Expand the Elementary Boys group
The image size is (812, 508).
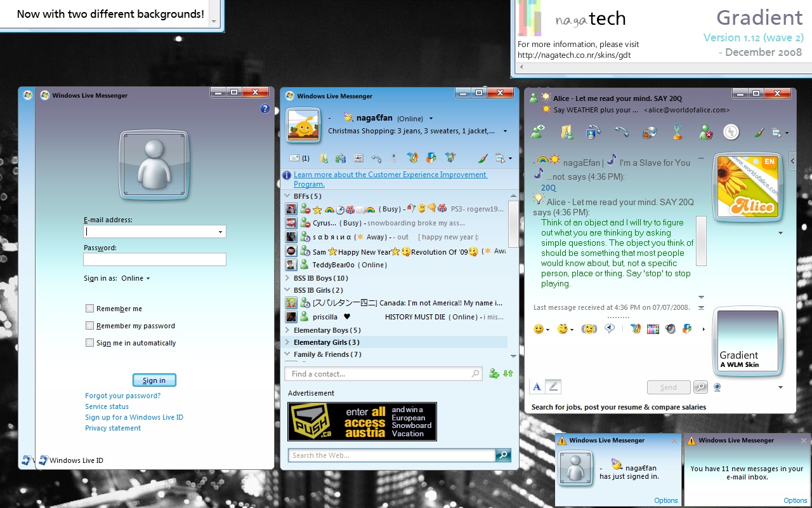coord(287,330)
